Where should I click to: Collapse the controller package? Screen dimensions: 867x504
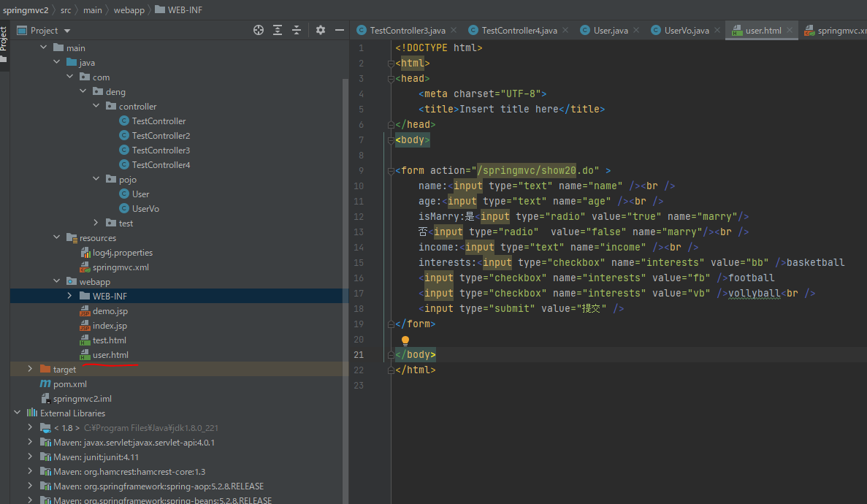point(96,106)
